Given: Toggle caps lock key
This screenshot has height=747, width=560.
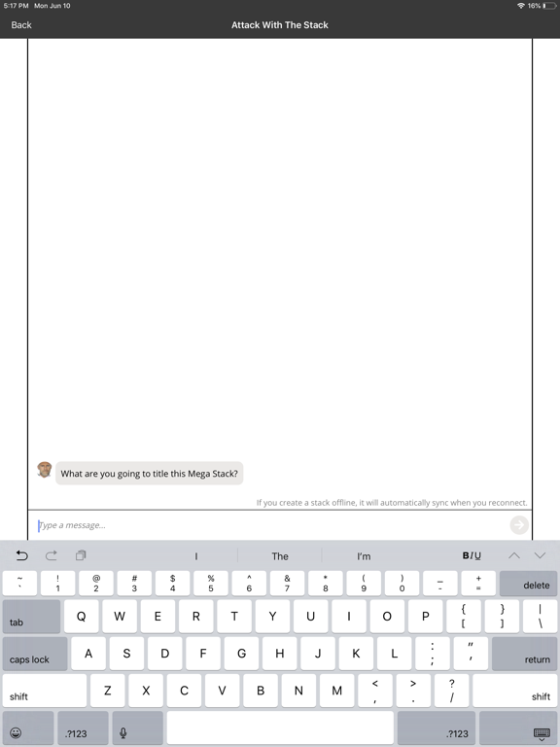Looking at the screenshot, I should pyautogui.click(x=35, y=654).
